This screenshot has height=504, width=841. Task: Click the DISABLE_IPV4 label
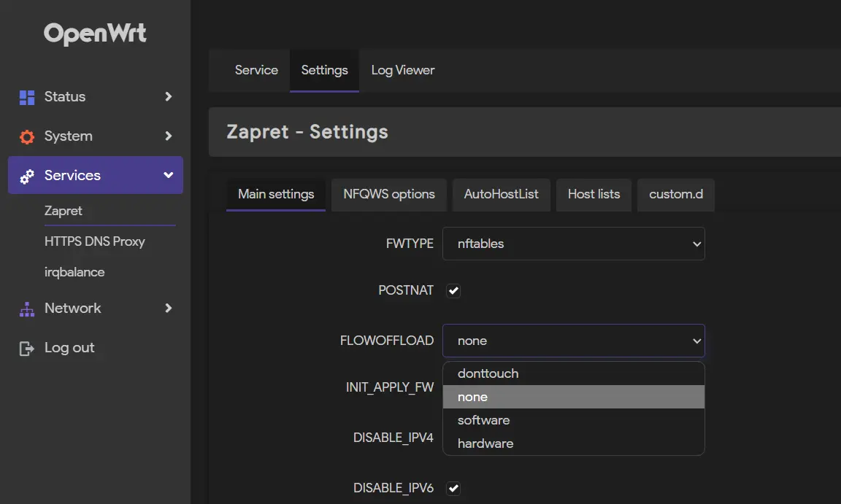click(x=393, y=438)
